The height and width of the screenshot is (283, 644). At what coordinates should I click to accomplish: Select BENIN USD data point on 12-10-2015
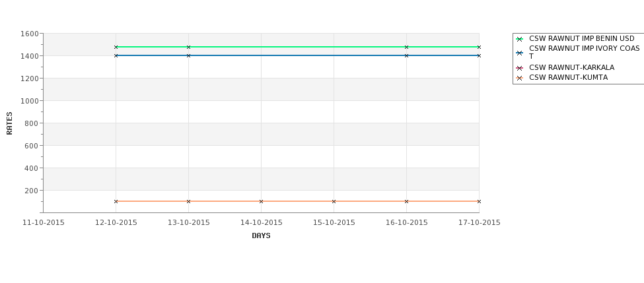tap(116, 47)
